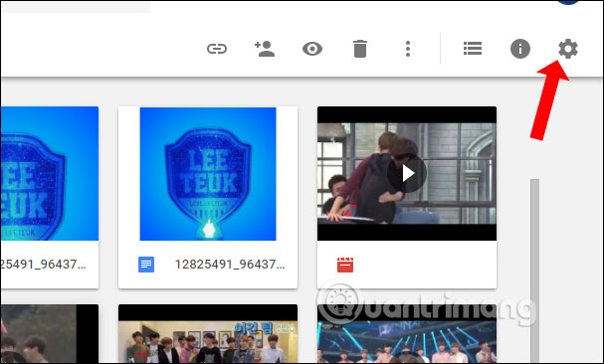Click the blue document file type icon

click(146, 265)
